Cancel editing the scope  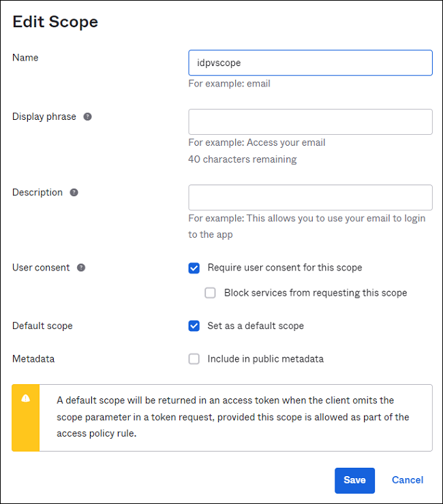click(x=408, y=480)
